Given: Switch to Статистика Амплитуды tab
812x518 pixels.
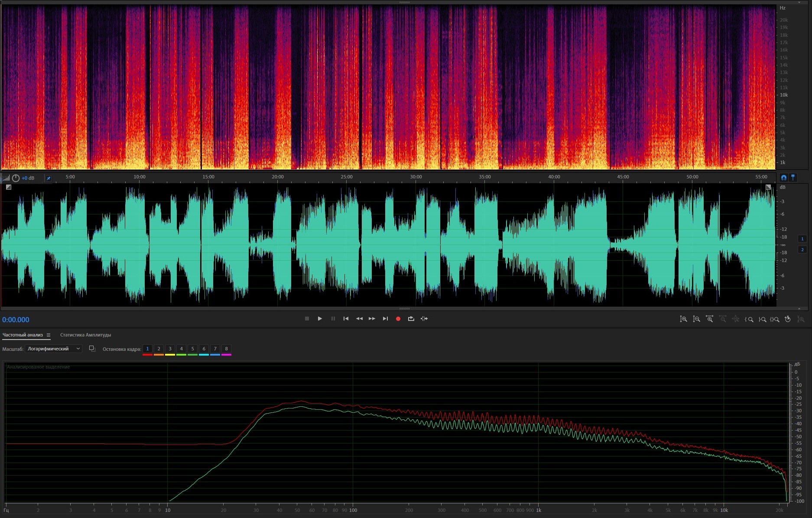Looking at the screenshot, I should pyautogui.click(x=85, y=335).
